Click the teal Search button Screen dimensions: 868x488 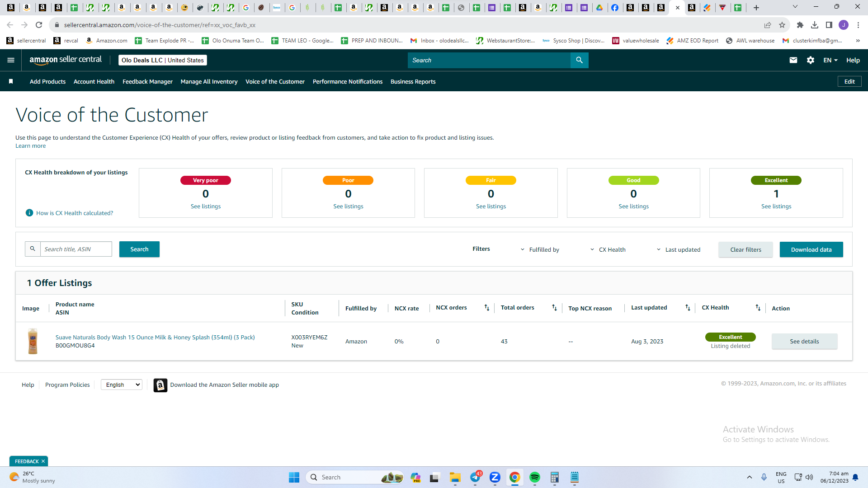139,249
